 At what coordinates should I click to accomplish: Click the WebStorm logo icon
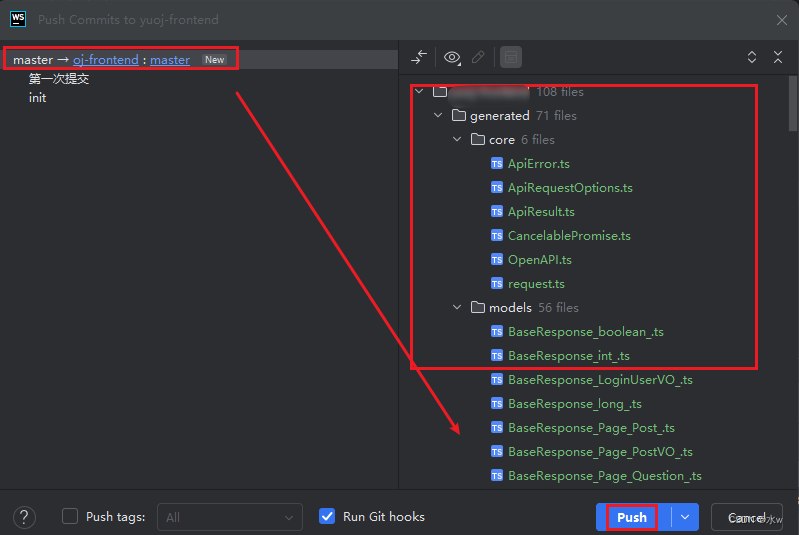[x=18, y=19]
